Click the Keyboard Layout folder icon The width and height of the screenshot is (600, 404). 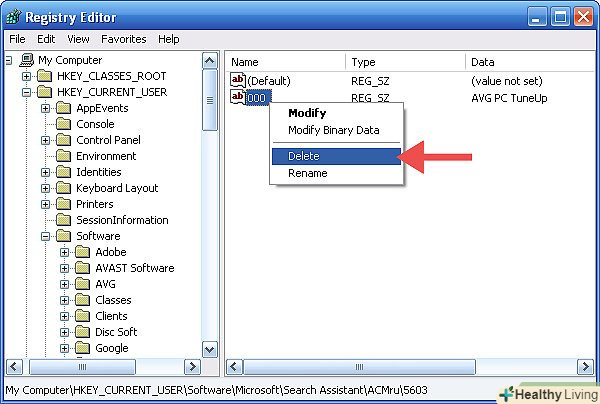pos(64,188)
